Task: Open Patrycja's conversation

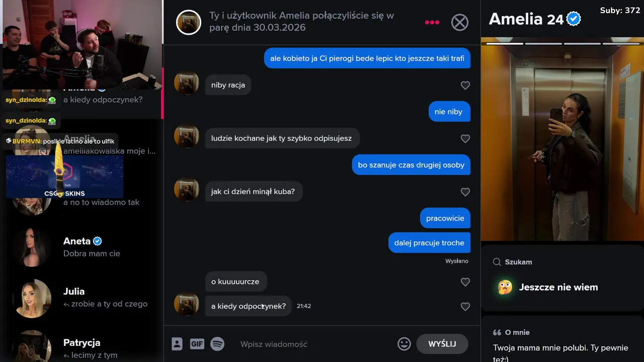Action: (x=83, y=347)
